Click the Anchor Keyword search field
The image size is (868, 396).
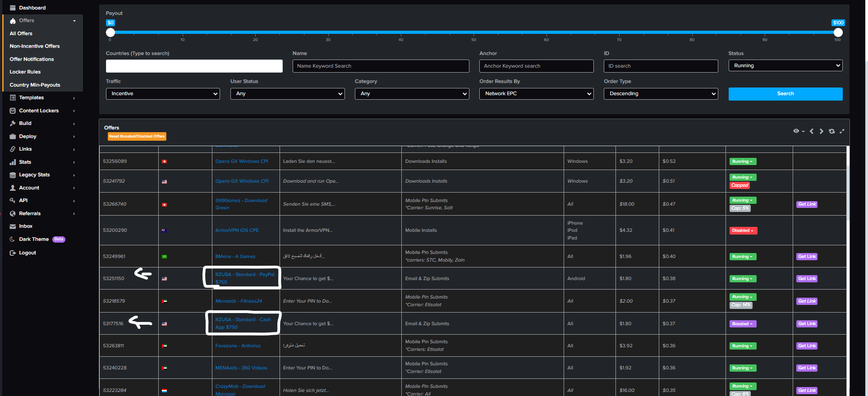tap(537, 66)
